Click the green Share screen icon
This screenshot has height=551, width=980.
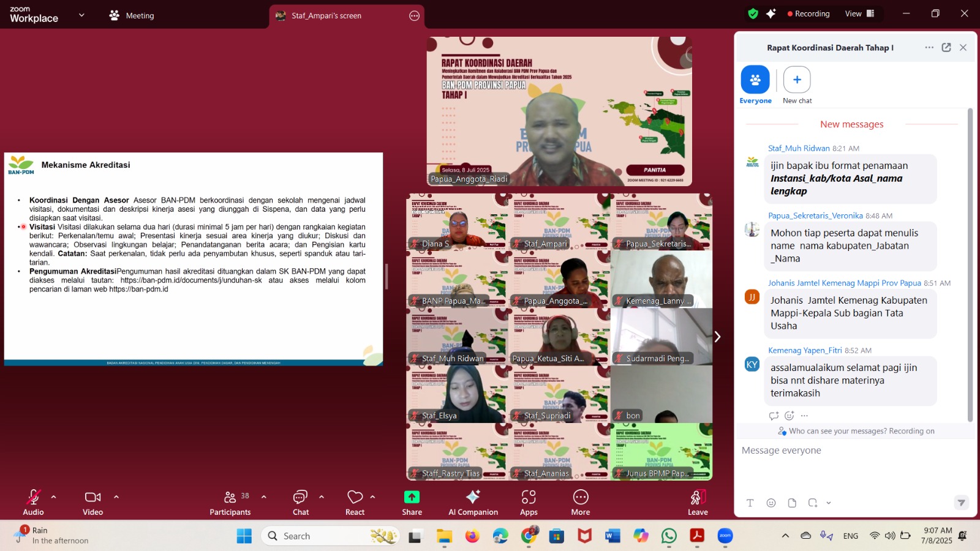click(x=412, y=497)
